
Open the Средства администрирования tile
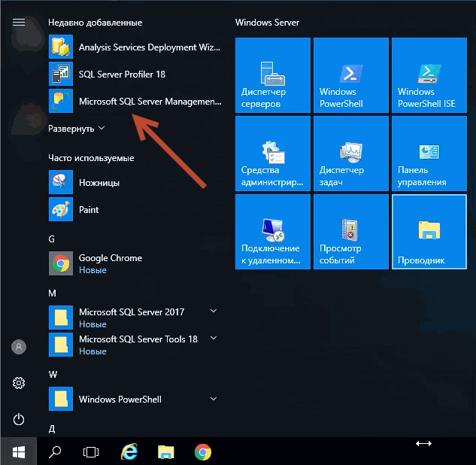pos(273,153)
